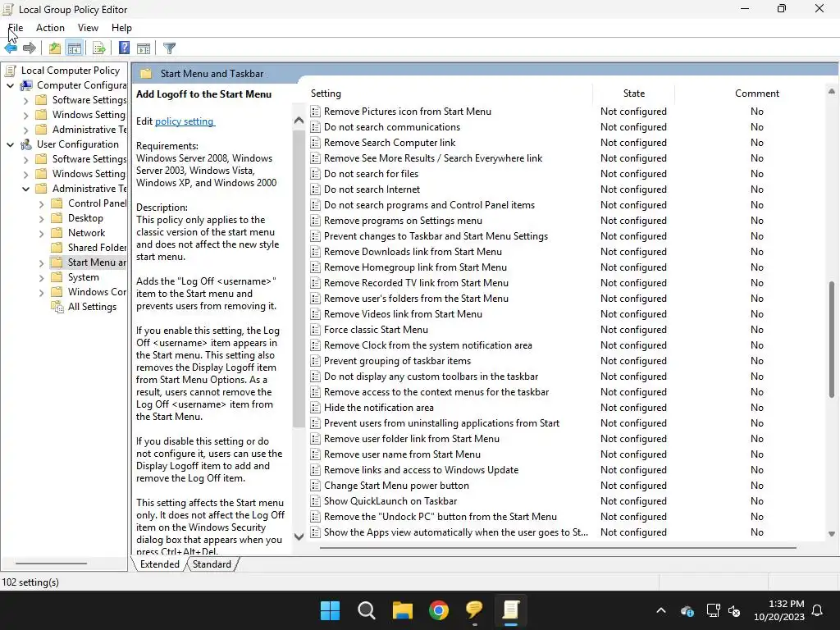This screenshot has height=630, width=840.
Task: Click the Computer Configuration node icon
Action: coord(26,85)
